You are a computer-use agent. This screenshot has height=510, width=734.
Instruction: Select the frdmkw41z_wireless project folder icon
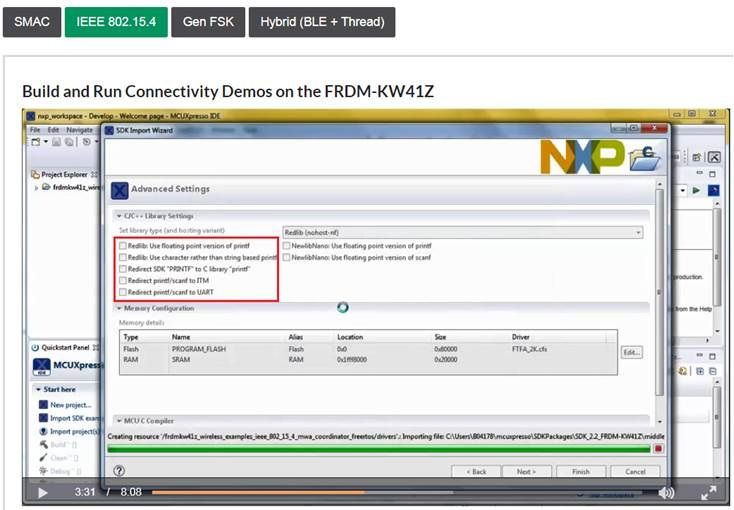(46, 187)
